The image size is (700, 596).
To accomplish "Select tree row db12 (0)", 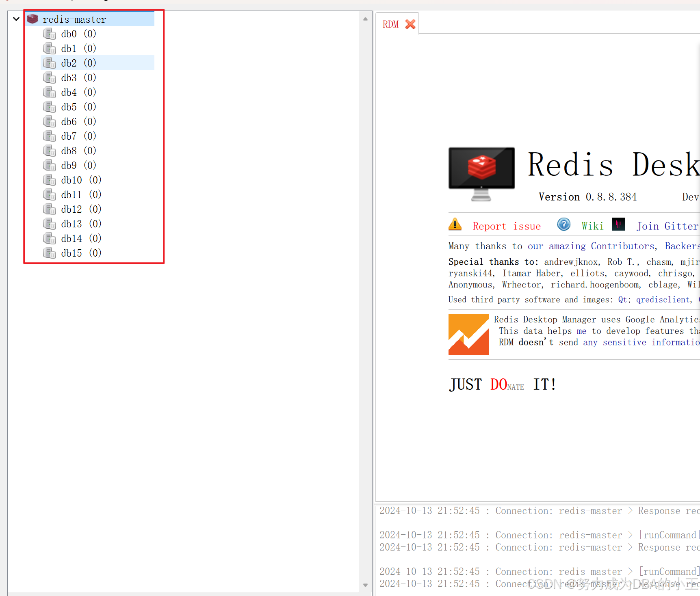I will pyautogui.click(x=98, y=209).
